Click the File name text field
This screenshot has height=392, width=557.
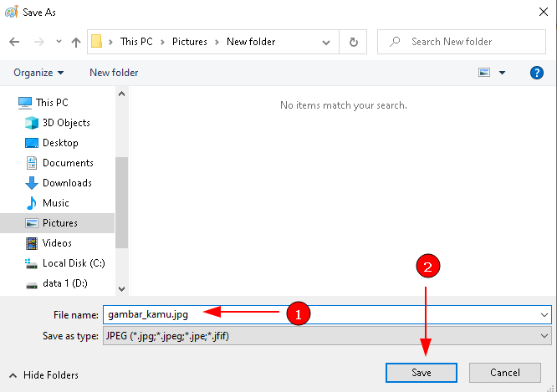[x=318, y=314]
